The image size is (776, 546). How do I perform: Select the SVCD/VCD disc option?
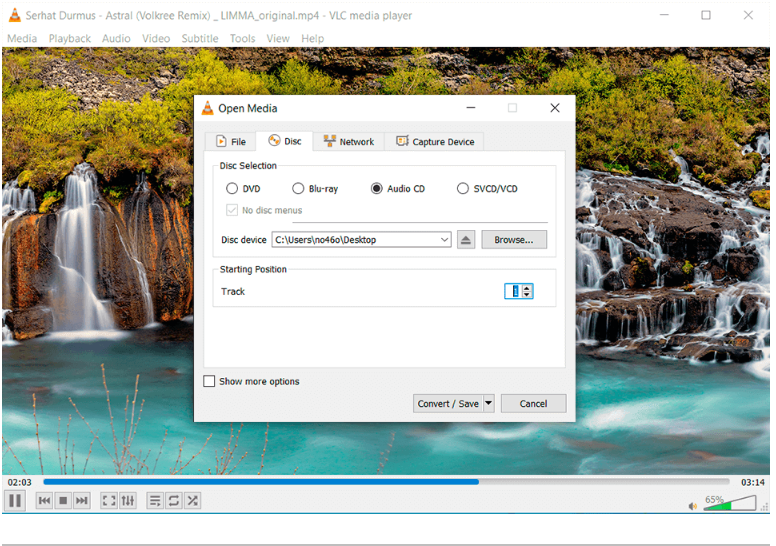[x=462, y=189]
